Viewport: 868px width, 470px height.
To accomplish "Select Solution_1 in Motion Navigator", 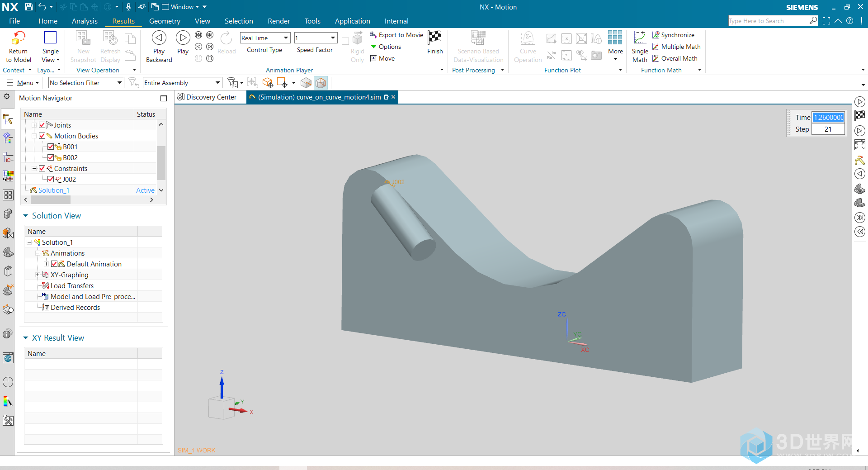I will (54, 190).
